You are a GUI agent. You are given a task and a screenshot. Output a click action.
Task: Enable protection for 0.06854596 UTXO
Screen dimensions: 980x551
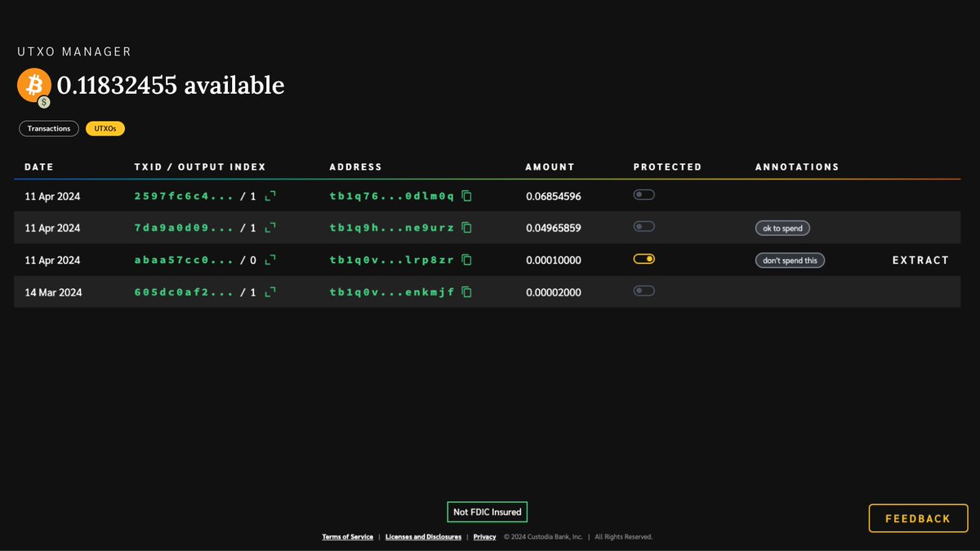[644, 195]
